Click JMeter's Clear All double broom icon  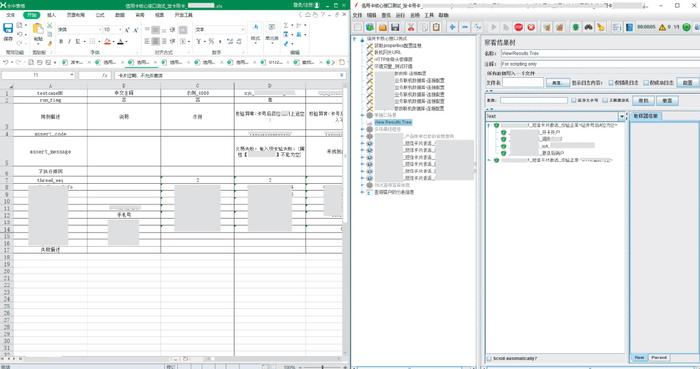tap(559, 28)
